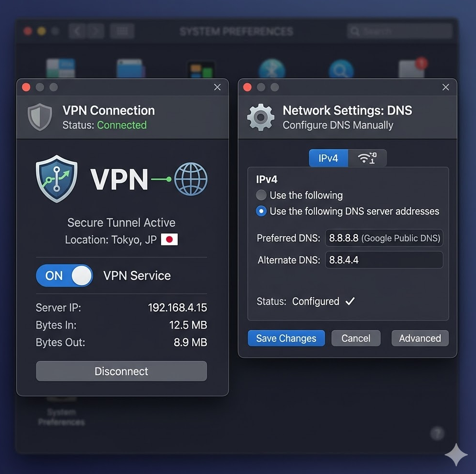
Task: Close Network Settings DNS with X icon
Action: tap(446, 87)
